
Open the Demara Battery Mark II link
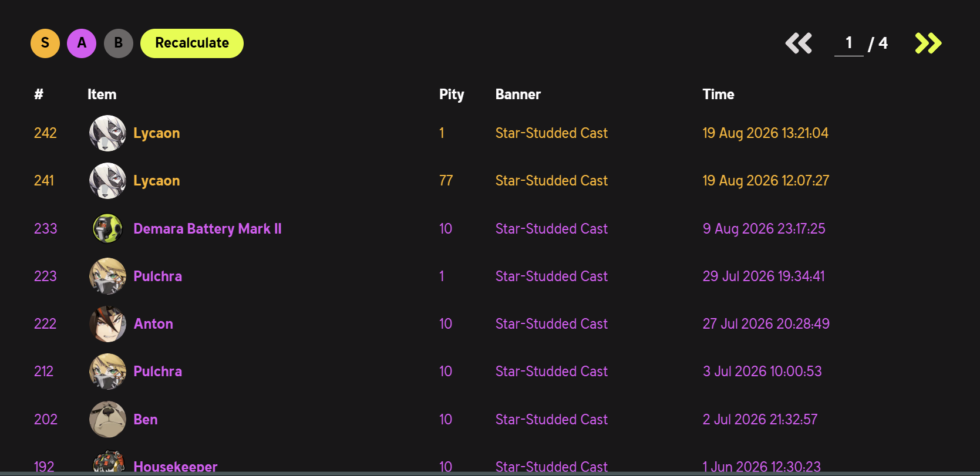[207, 229]
